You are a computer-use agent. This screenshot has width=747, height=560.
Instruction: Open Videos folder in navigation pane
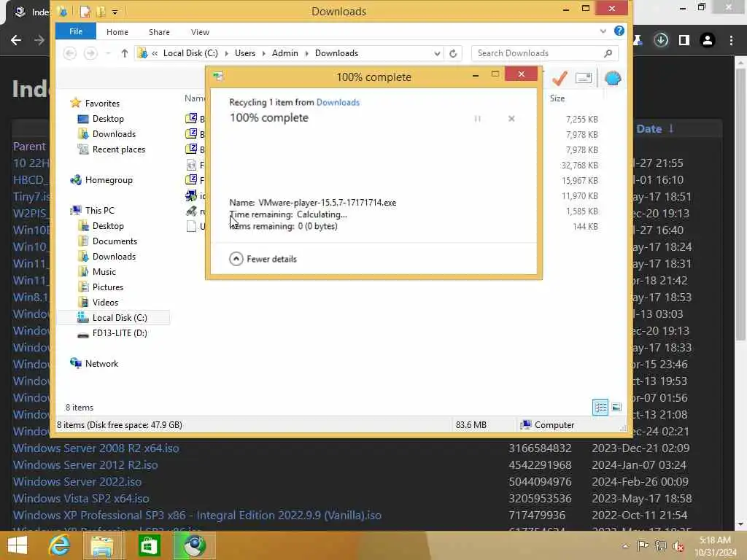[105, 302]
